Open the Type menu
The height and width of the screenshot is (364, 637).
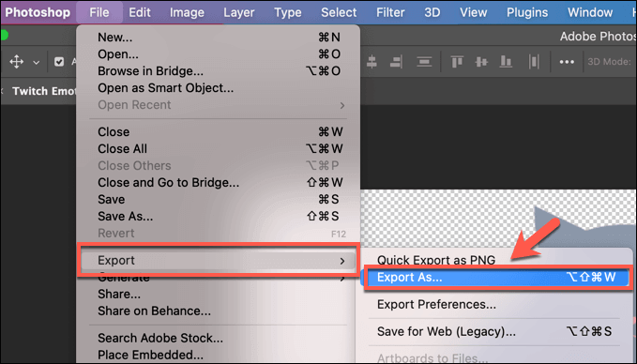tap(288, 12)
